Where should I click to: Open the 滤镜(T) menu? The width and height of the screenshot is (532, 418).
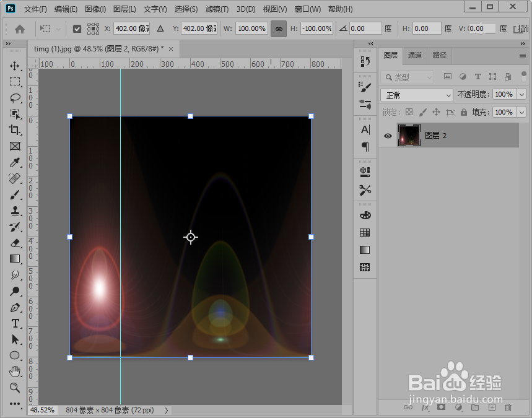[x=217, y=9]
